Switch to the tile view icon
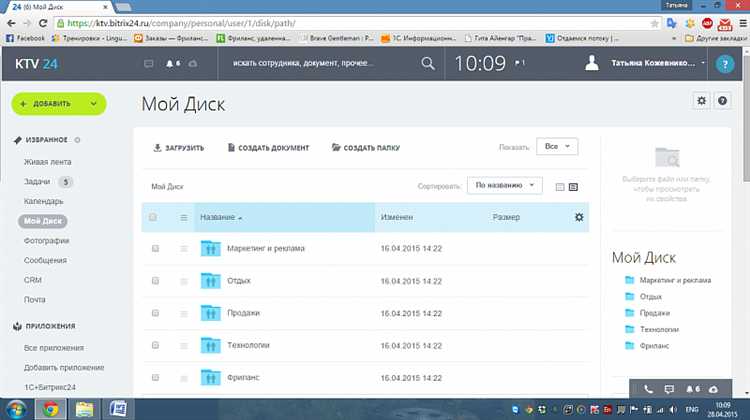 (560, 186)
